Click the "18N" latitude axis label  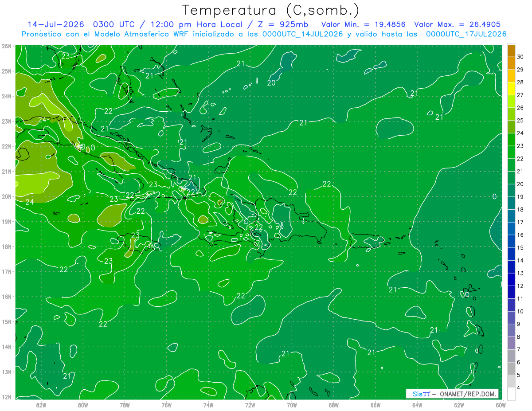[6, 247]
